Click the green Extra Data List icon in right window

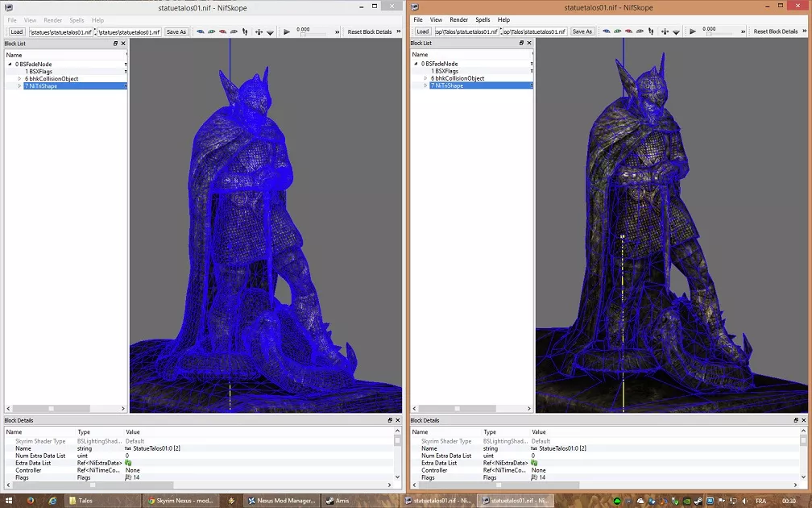tap(534, 463)
